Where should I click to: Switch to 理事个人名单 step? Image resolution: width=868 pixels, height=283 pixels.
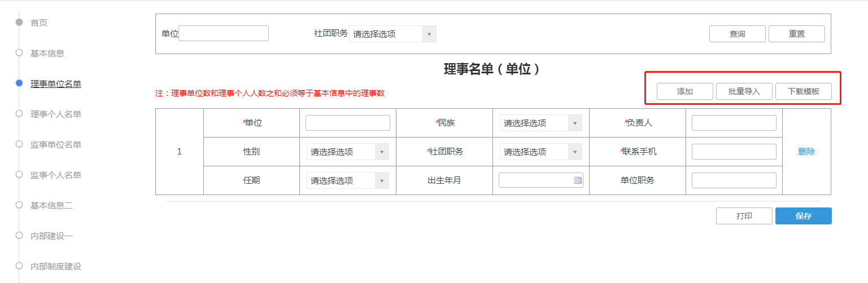(56, 114)
